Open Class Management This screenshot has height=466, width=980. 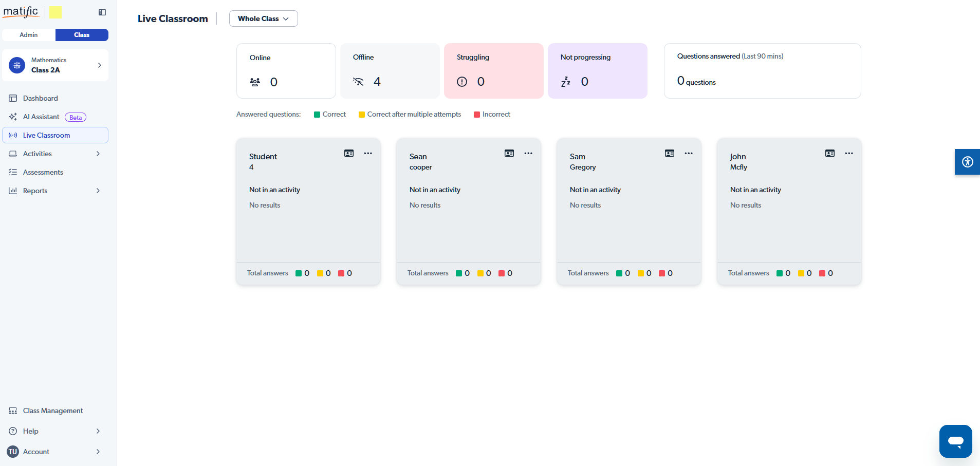click(53, 411)
